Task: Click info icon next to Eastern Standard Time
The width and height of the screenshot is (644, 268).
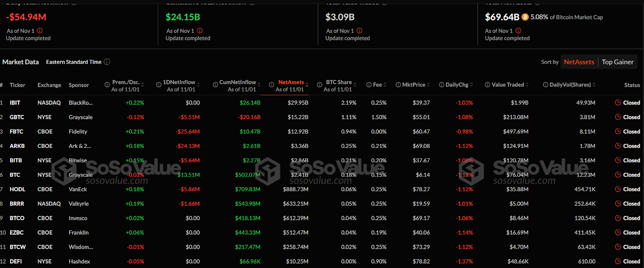Action: click(107, 62)
